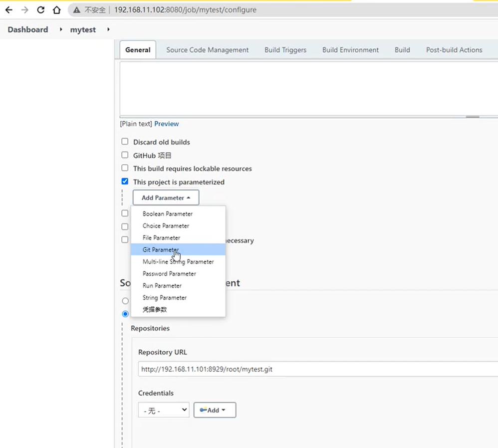Click inside the description text area
This screenshot has width=498, height=448.
click(x=309, y=88)
